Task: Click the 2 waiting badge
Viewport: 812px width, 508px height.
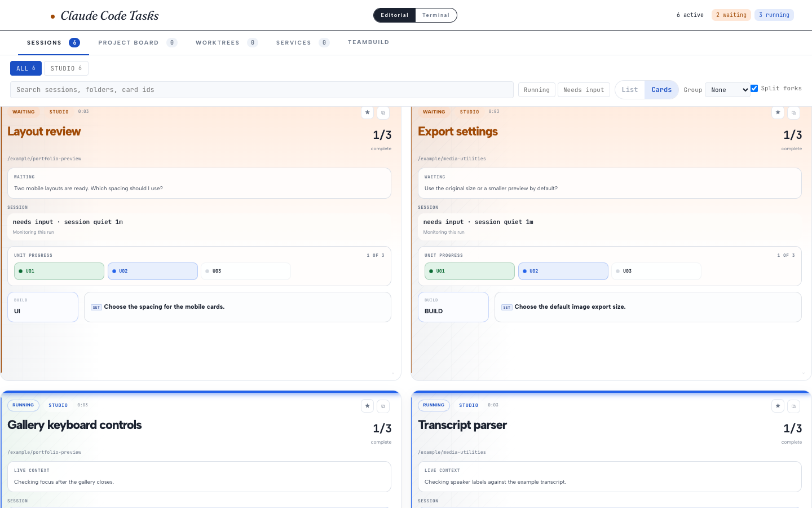Action: pos(731,15)
